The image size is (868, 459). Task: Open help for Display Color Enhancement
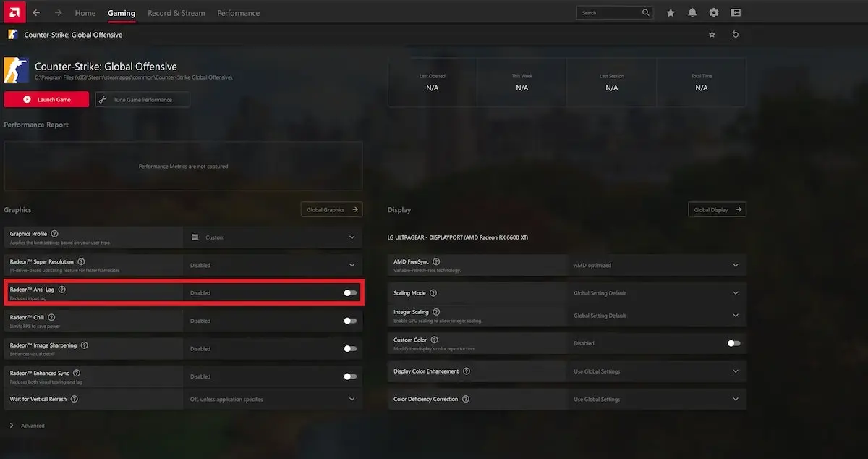(466, 371)
